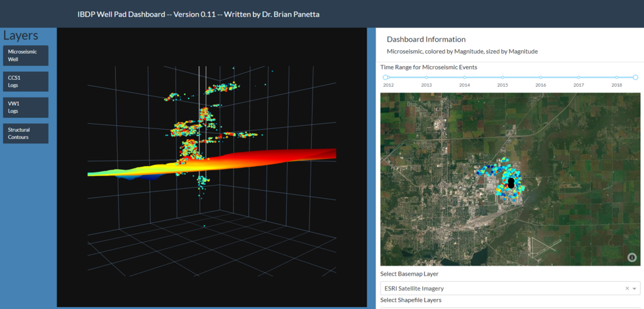Choose the 2016 tick on time slider
The height and width of the screenshot is (309, 644).
[x=541, y=77]
